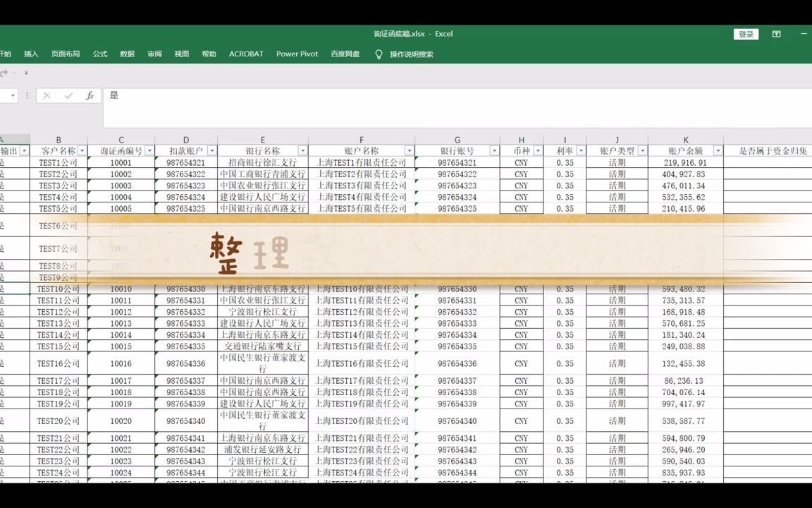Open the ACROBAT ribbon tab
This screenshot has width=812, height=508.
pyautogui.click(x=246, y=54)
